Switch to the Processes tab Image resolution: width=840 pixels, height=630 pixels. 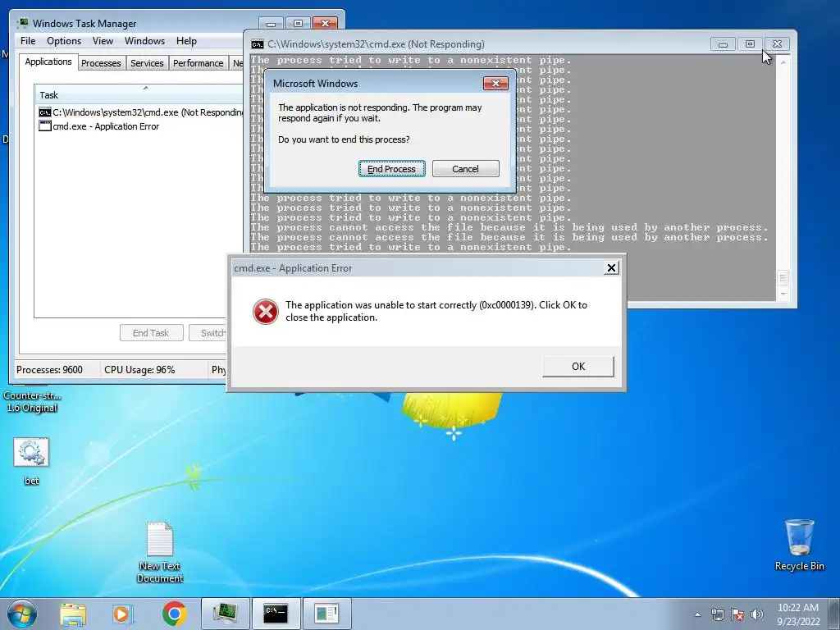tap(101, 63)
